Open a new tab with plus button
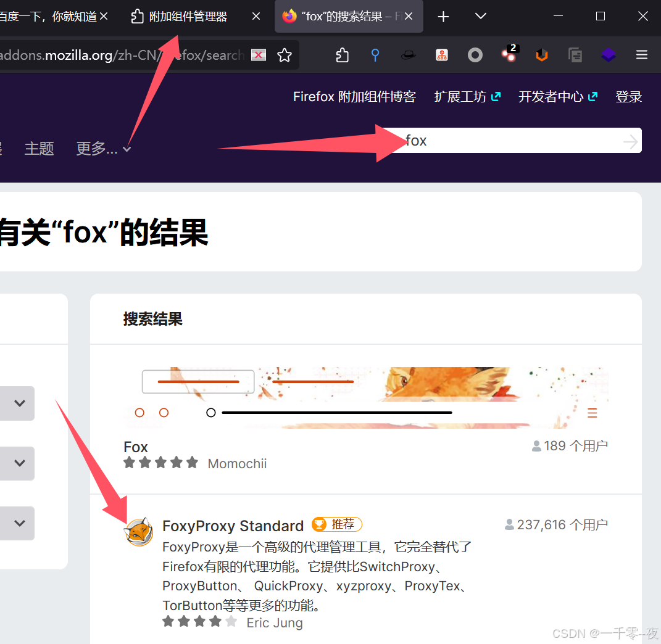The image size is (661, 644). click(443, 17)
